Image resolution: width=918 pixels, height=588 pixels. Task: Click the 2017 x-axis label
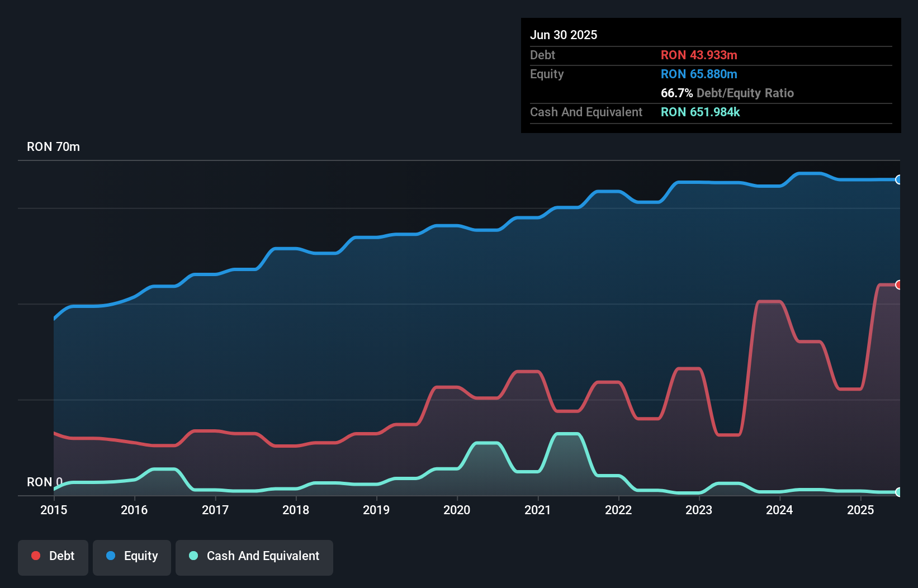tap(215, 510)
